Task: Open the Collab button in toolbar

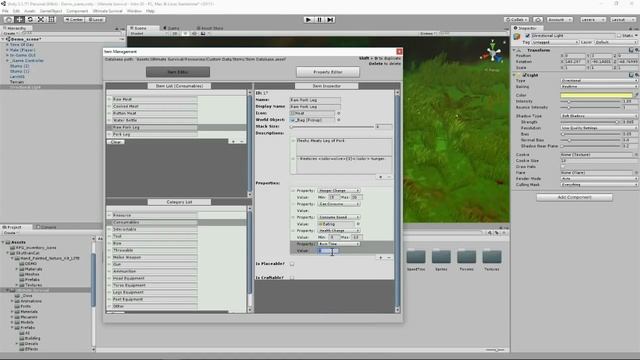Action: point(517,20)
